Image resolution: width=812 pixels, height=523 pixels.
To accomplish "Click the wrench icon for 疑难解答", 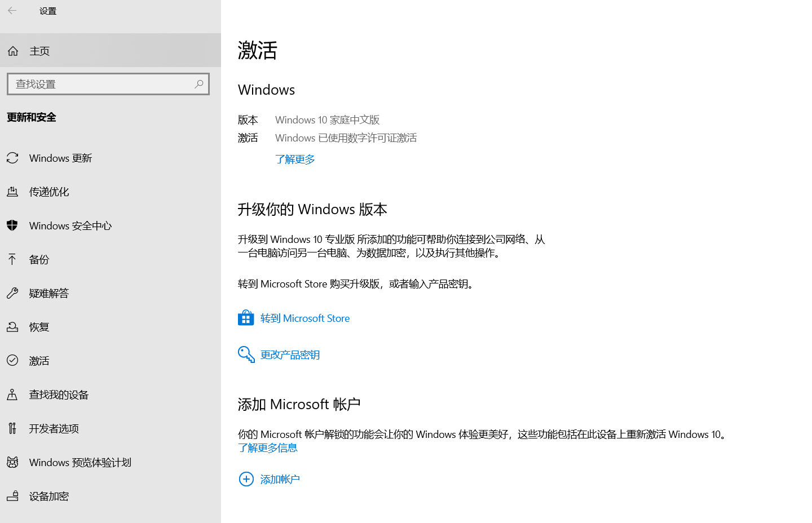I will 12,293.
